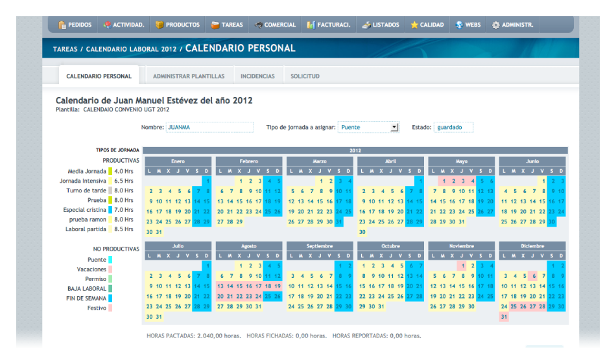Select day 29 in Febrero
The image size is (616, 364).
(239, 222)
